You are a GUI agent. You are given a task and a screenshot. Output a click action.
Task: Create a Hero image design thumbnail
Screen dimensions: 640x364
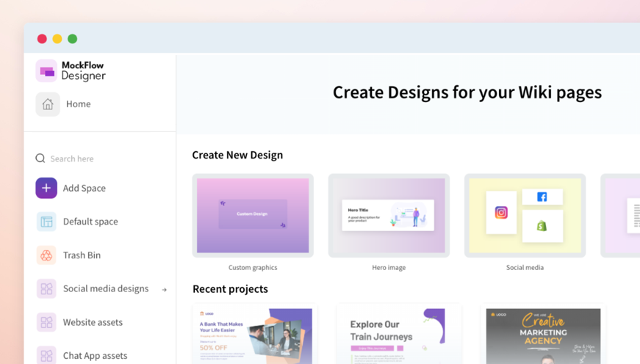click(389, 216)
